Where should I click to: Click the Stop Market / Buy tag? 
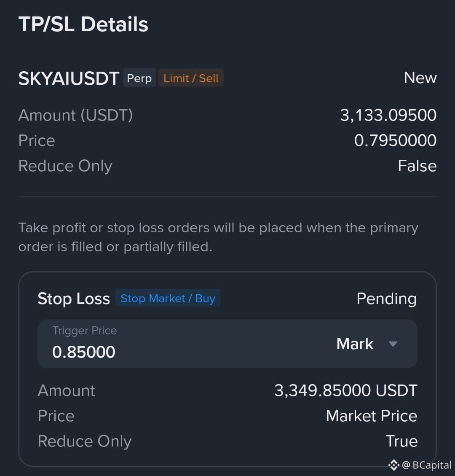pyautogui.click(x=168, y=298)
